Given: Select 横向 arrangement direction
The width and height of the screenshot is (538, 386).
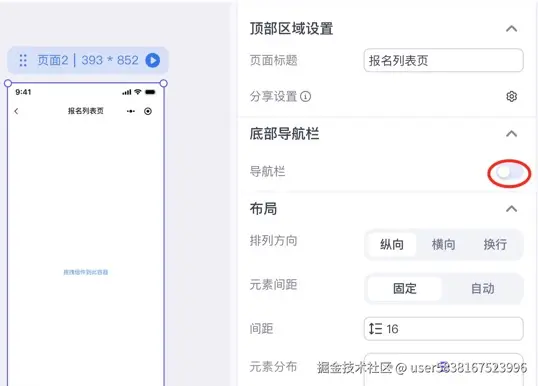Looking at the screenshot, I should [x=443, y=244].
